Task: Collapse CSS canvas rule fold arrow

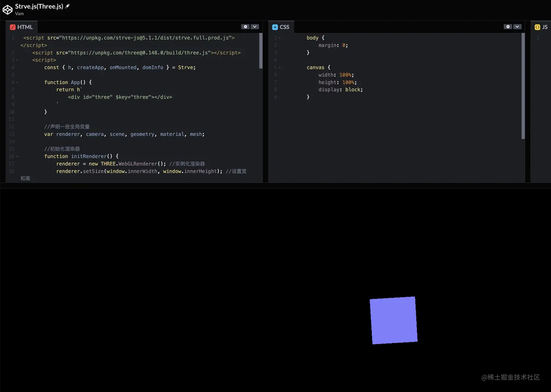Action: click(x=280, y=67)
